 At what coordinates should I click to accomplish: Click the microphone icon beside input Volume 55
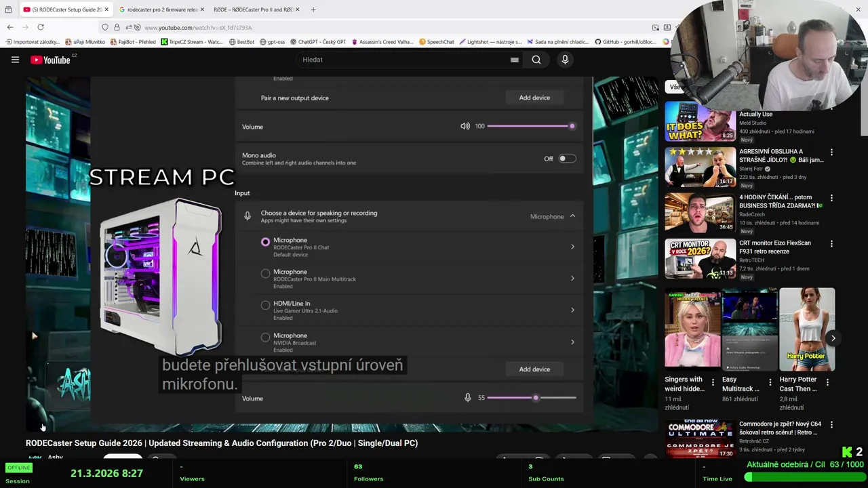coord(467,398)
